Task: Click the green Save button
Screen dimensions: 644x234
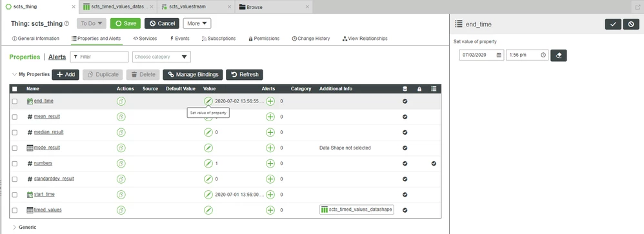Action: [x=125, y=23]
